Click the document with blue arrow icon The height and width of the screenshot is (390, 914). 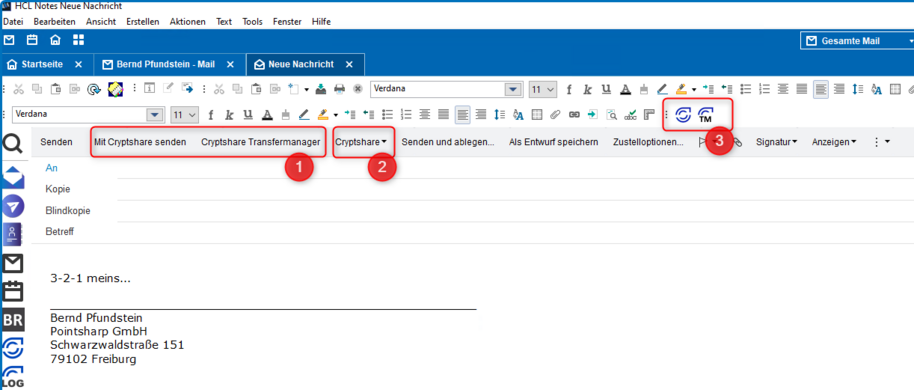(187, 89)
